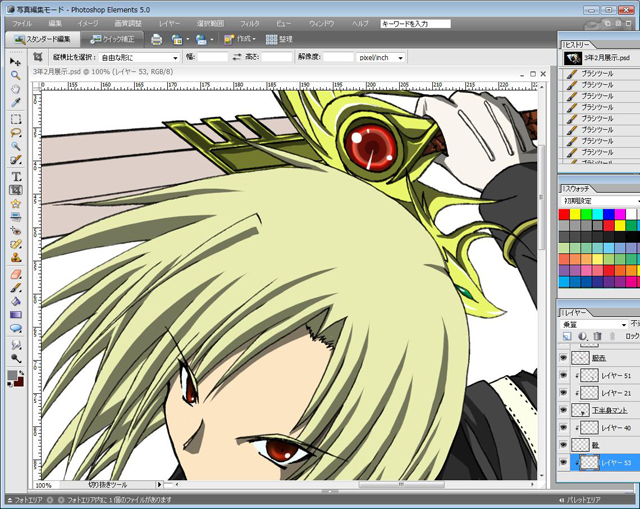
Task: Switch to クイック補正 tab
Action: point(112,39)
